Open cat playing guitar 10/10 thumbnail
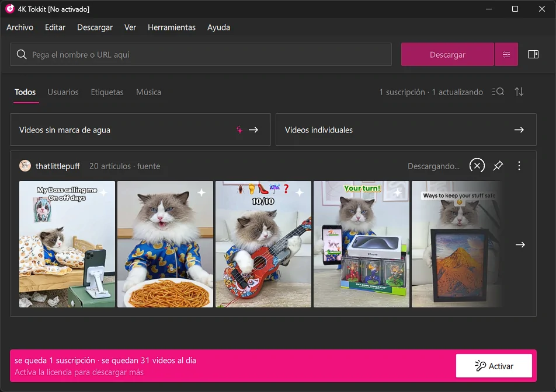 click(263, 244)
